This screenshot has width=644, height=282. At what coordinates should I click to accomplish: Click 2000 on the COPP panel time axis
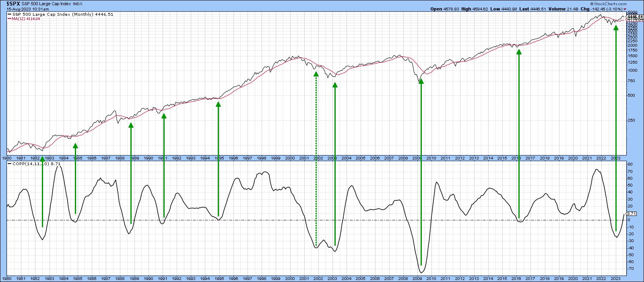(290, 278)
